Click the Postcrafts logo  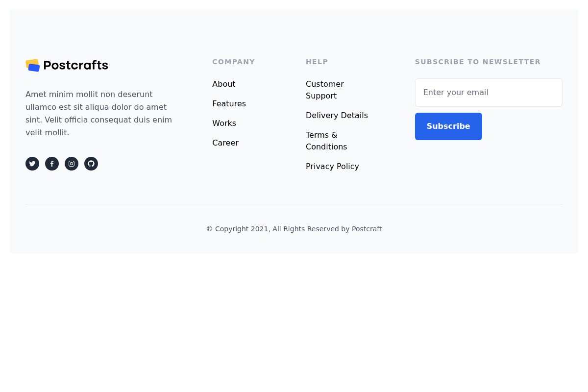pos(67,65)
